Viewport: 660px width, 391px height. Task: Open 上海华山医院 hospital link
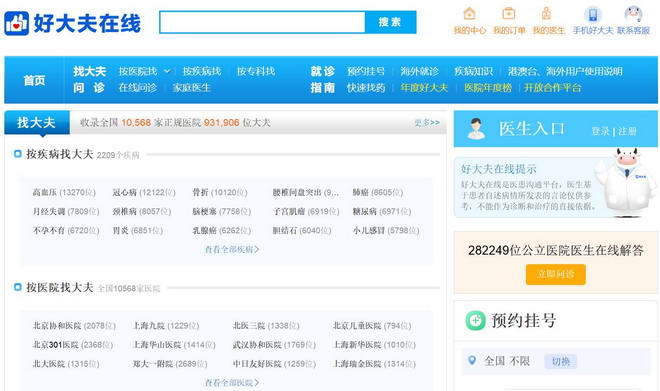[157, 344]
